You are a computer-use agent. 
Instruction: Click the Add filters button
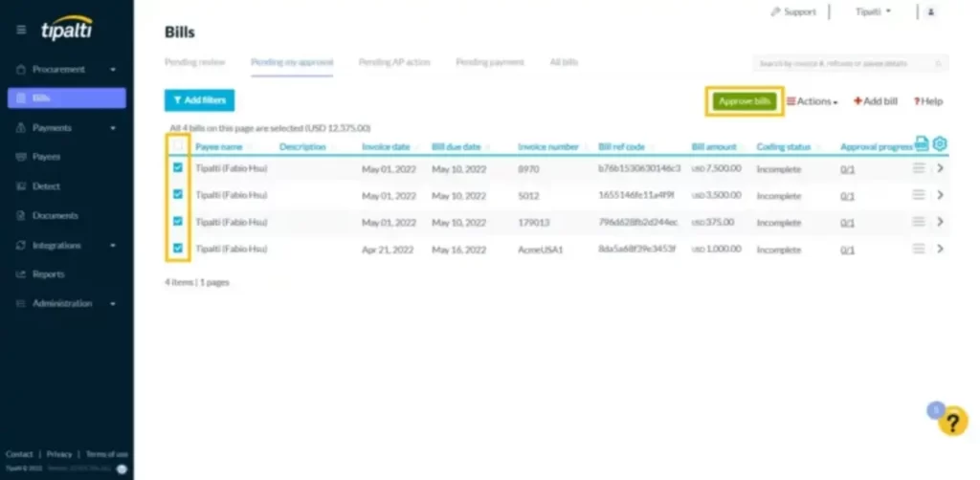(x=199, y=100)
